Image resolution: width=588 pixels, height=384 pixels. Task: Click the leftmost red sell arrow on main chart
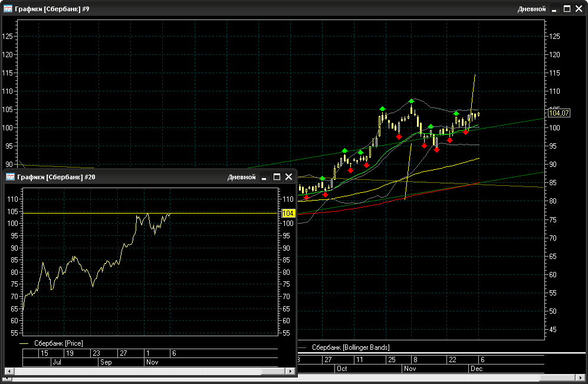(x=306, y=198)
